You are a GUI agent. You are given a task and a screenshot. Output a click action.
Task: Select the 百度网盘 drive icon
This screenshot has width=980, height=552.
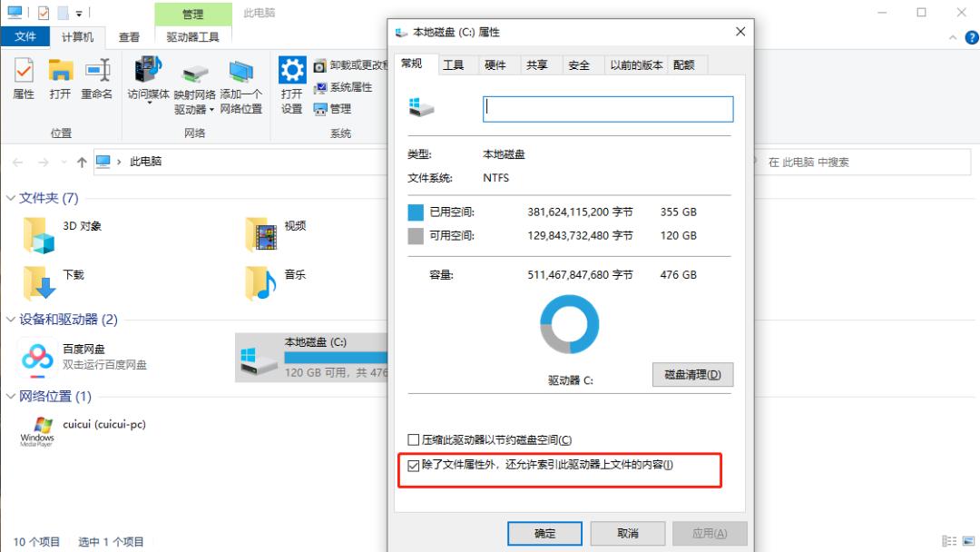[x=37, y=358]
